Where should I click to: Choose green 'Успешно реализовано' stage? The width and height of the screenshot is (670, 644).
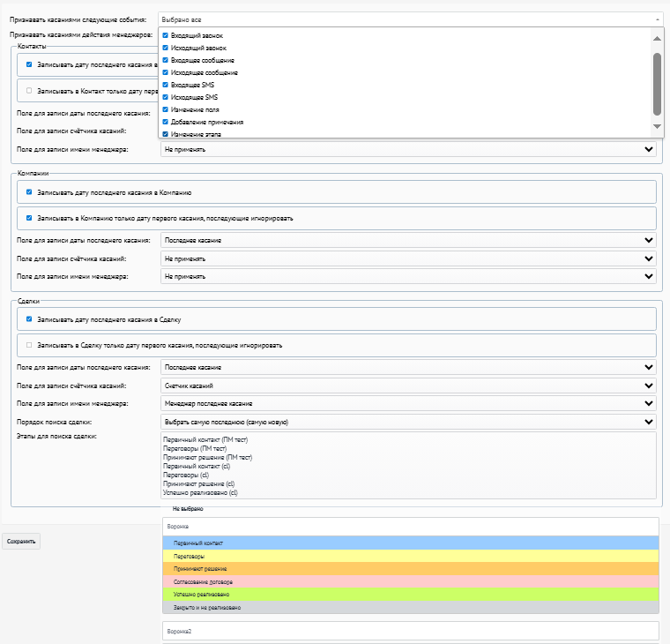click(x=411, y=595)
